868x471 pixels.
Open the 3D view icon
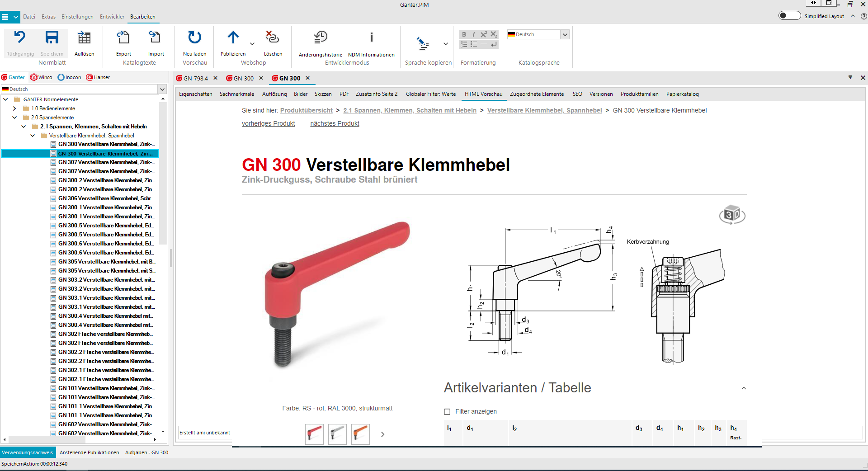[732, 215]
